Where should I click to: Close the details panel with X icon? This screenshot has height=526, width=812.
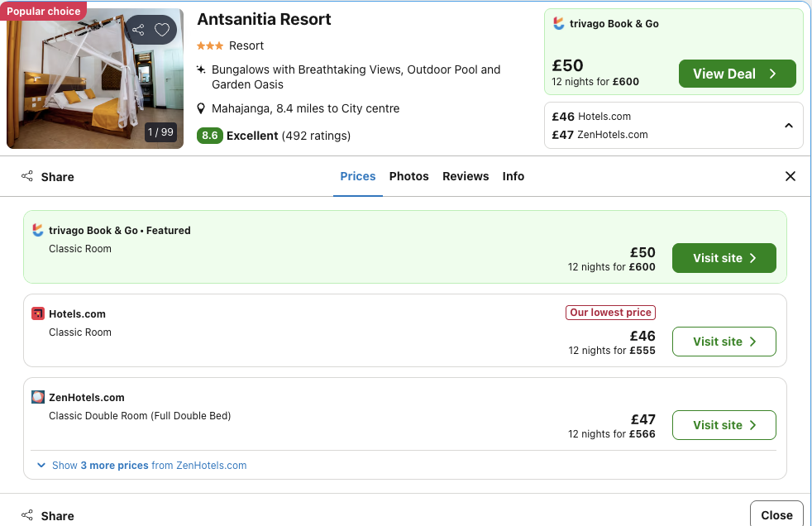point(790,176)
